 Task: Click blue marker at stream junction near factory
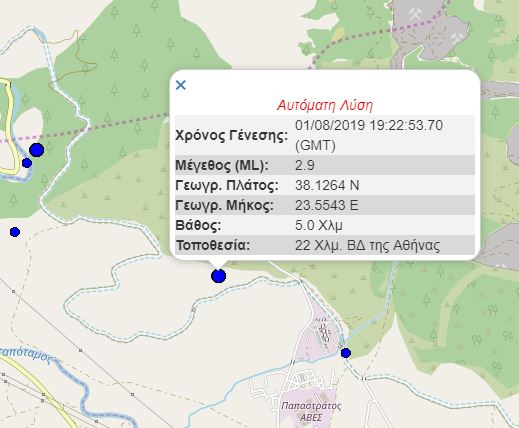coord(346,353)
